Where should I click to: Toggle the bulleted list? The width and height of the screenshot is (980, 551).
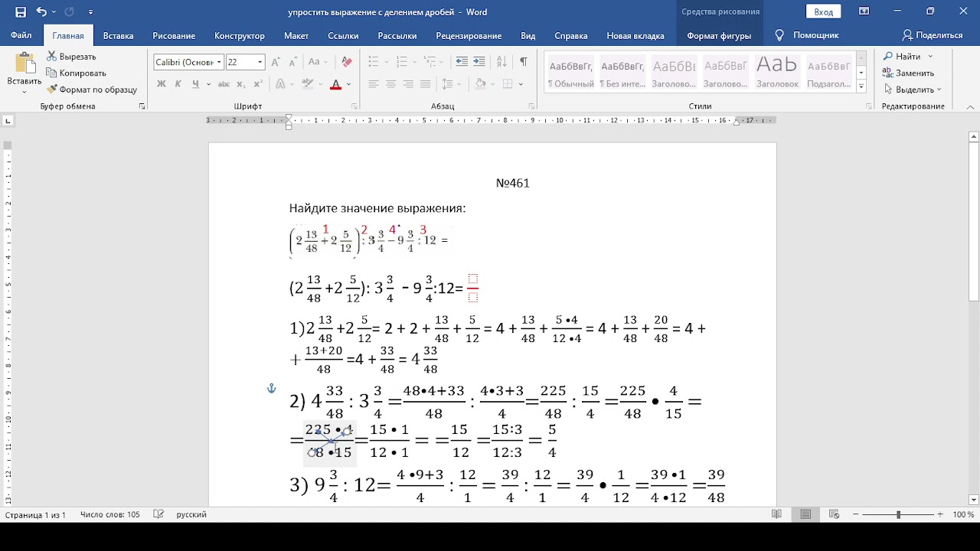tap(374, 62)
